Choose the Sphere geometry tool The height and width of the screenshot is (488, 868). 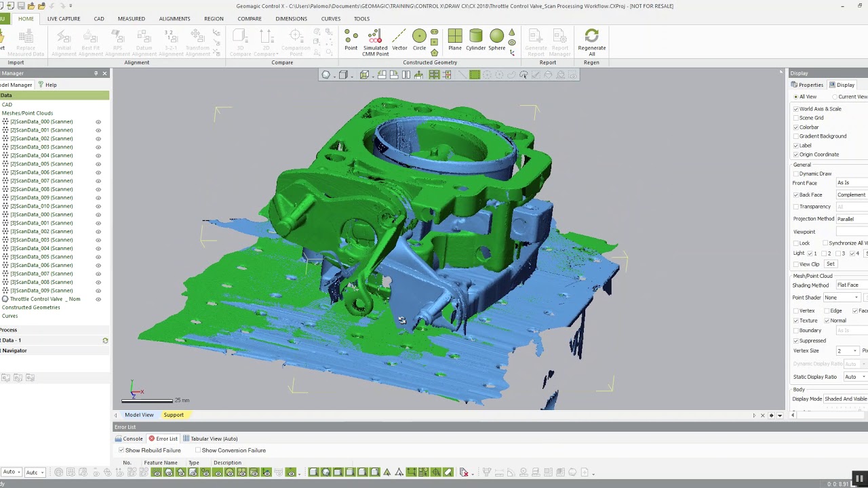pos(496,40)
